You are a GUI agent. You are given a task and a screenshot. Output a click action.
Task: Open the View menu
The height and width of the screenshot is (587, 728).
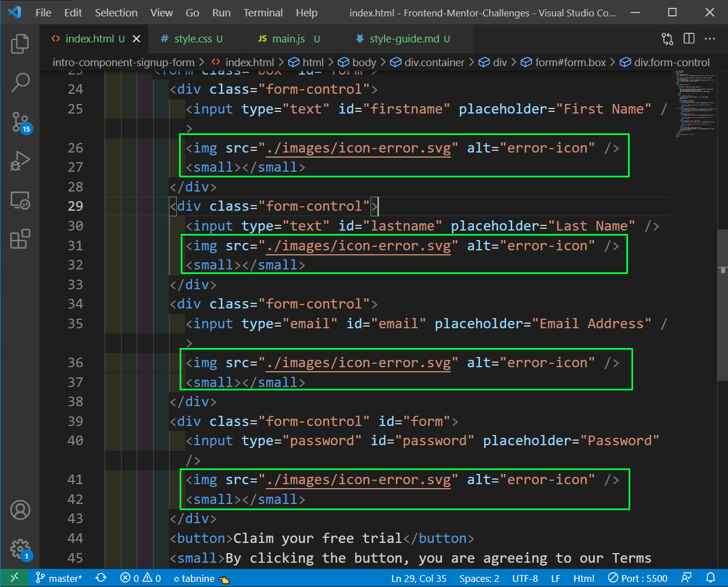pyautogui.click(x=162, y=12)
